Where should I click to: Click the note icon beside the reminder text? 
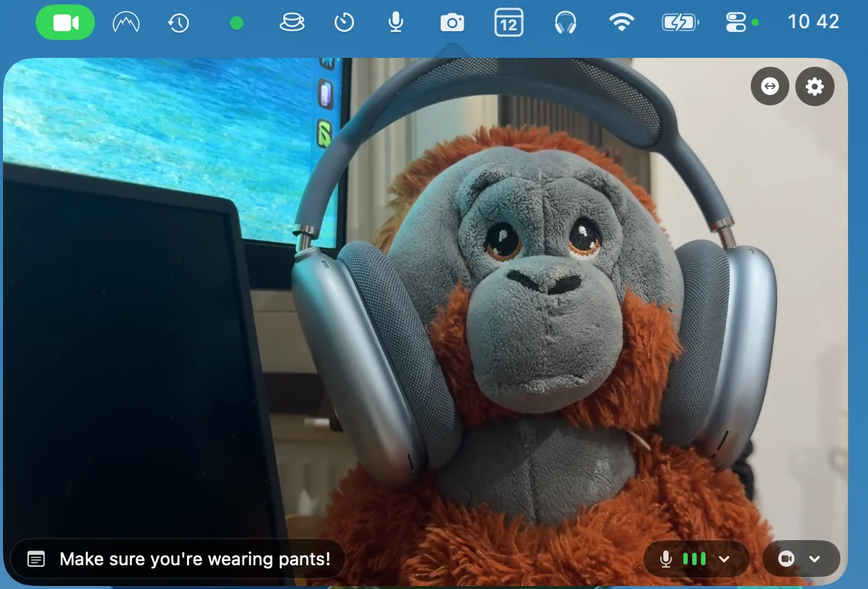coord(36,559)
